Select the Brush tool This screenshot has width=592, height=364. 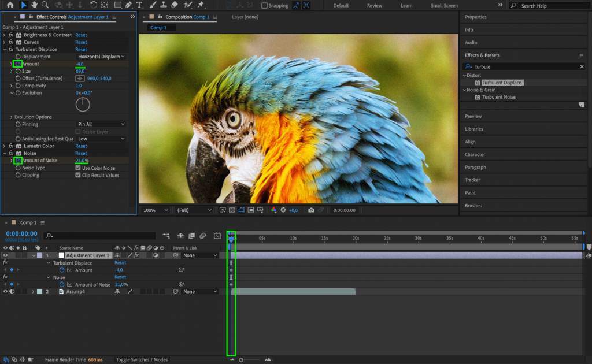[x=152, y=5]
